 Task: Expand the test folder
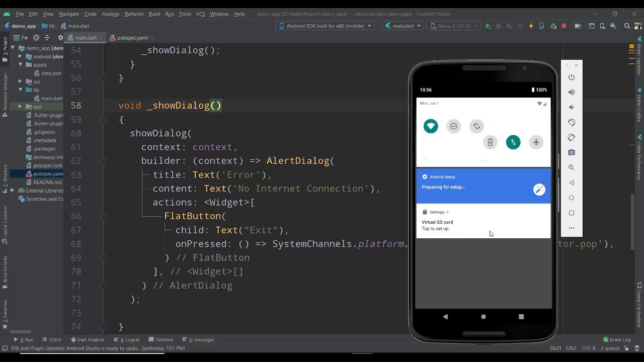(20, 107)
